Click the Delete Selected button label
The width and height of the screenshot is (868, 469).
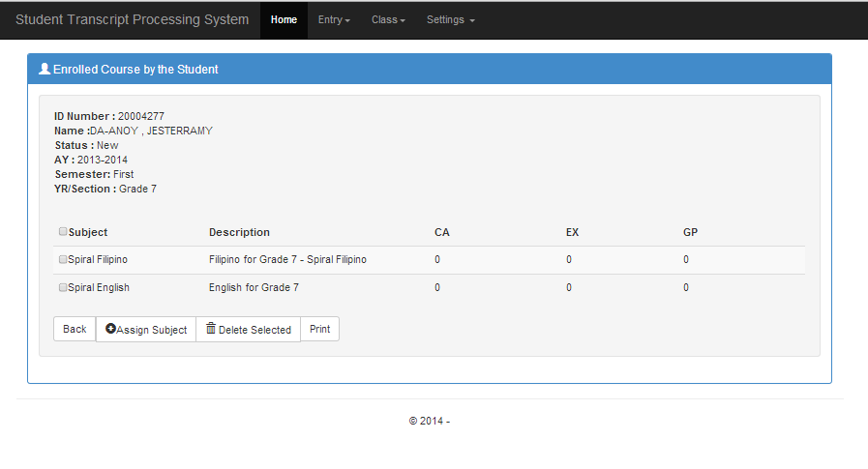click(x=254, y=330)
